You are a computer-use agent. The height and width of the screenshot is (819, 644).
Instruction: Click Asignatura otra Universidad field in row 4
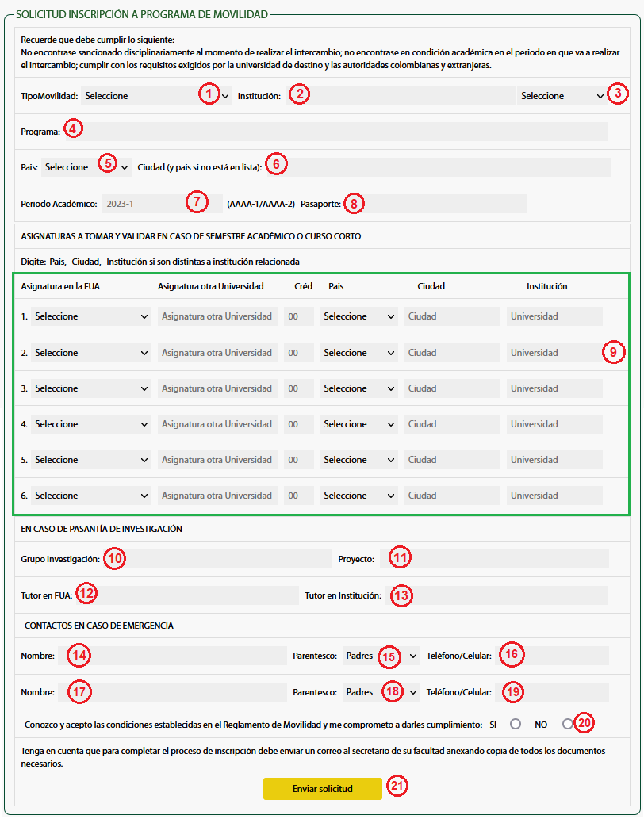click(x=218, y=424)
